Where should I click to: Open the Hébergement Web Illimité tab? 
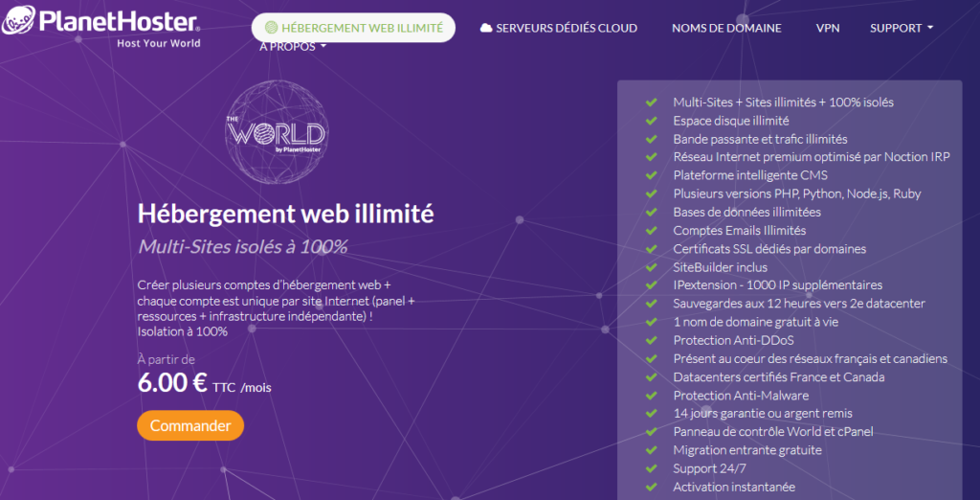(353, 28)
